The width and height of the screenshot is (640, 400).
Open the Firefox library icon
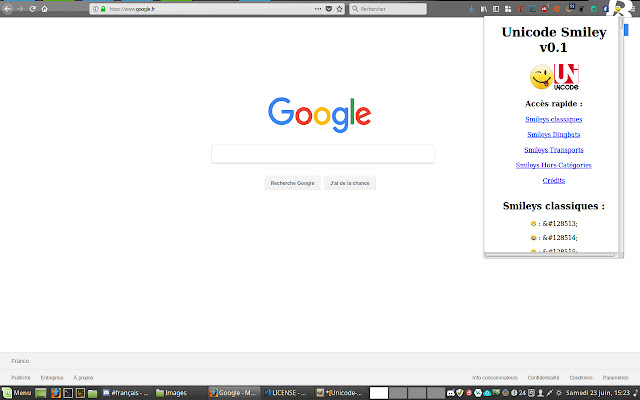tap(484, 9)
